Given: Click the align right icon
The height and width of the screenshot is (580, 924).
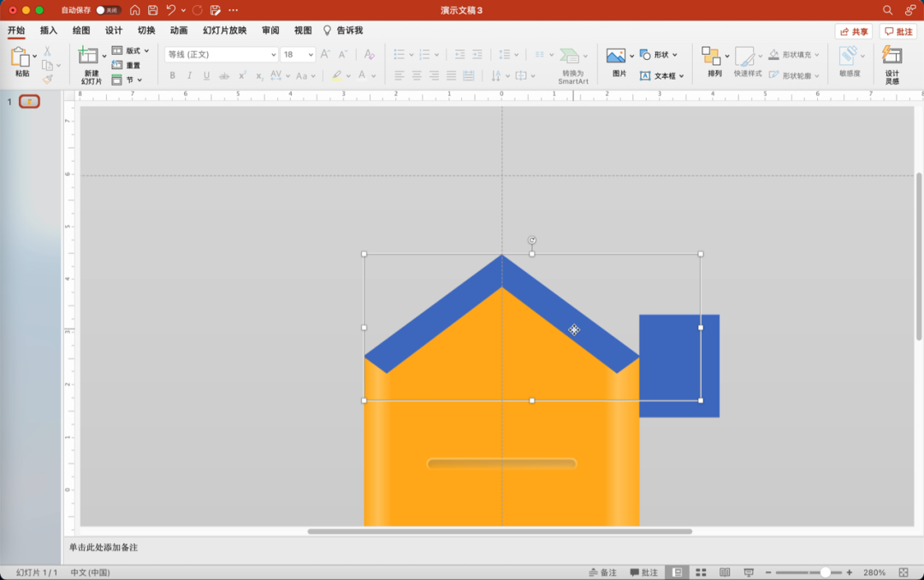Looking at the screenshot, I should [434, 75].
